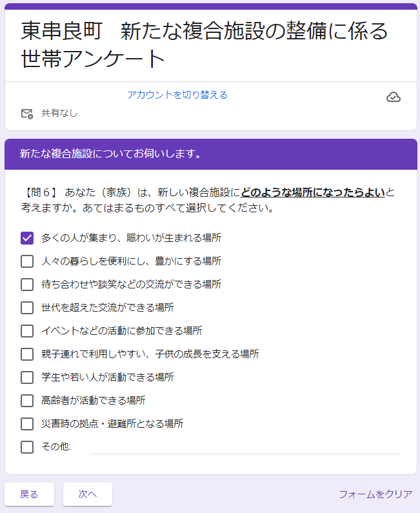Click the not-shared mail icon
Viewport: 420px width, 513px height.
(x=26, y=114)
